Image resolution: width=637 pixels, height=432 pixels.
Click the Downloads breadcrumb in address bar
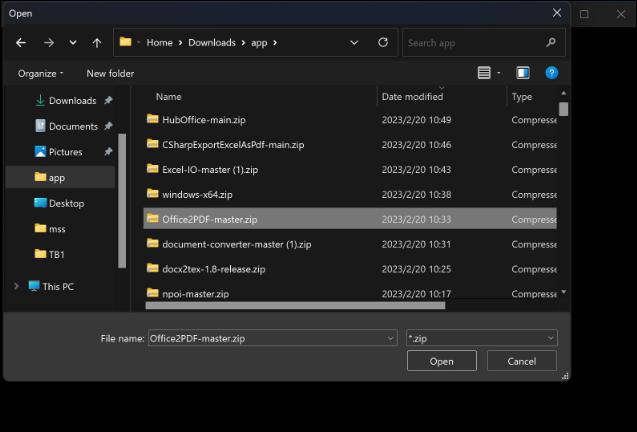(211, 43)
